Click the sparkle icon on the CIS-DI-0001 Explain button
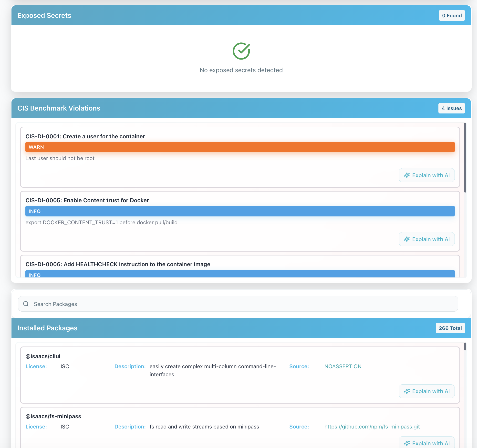Image resolution: width=477 pixels, height=448 pixels. click(407, 175)
